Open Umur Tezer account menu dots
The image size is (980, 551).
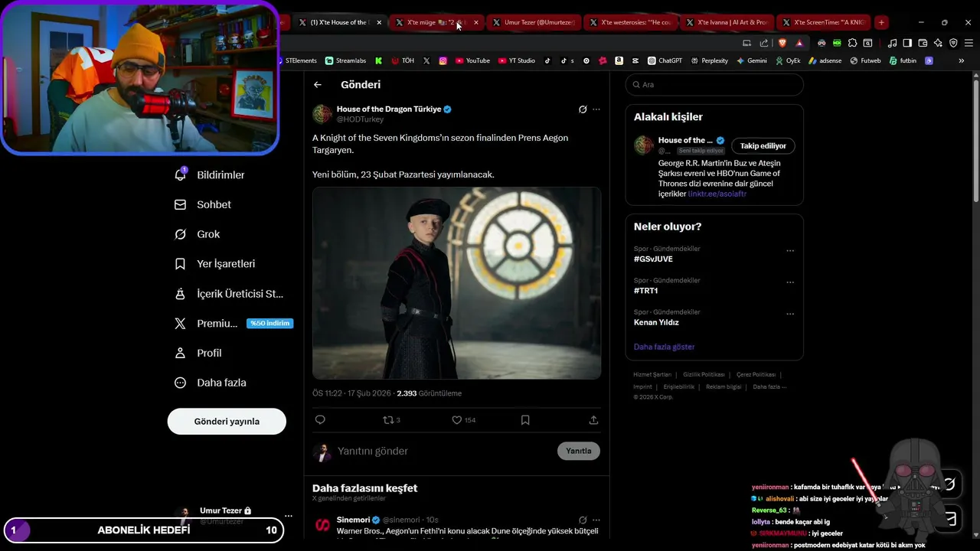tap(288, 516)
